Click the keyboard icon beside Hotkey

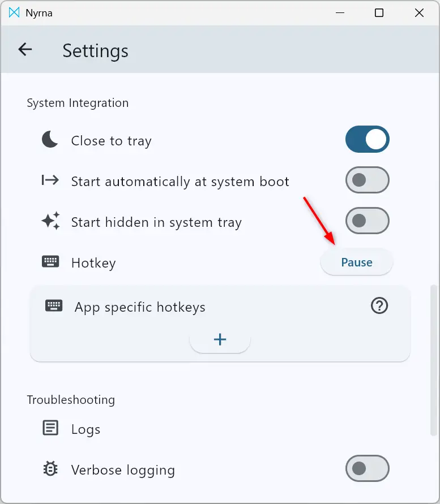pyautogui.click(x=50, y=262)
